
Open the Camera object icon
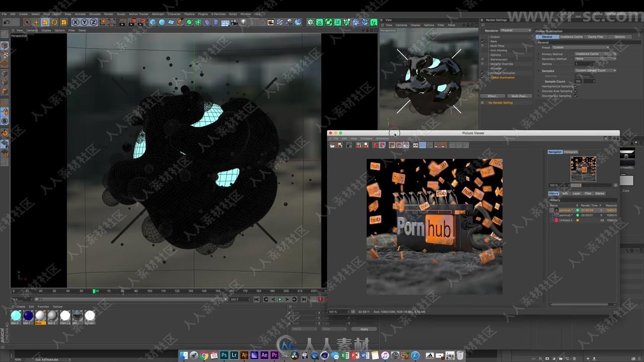pos(234,22)
